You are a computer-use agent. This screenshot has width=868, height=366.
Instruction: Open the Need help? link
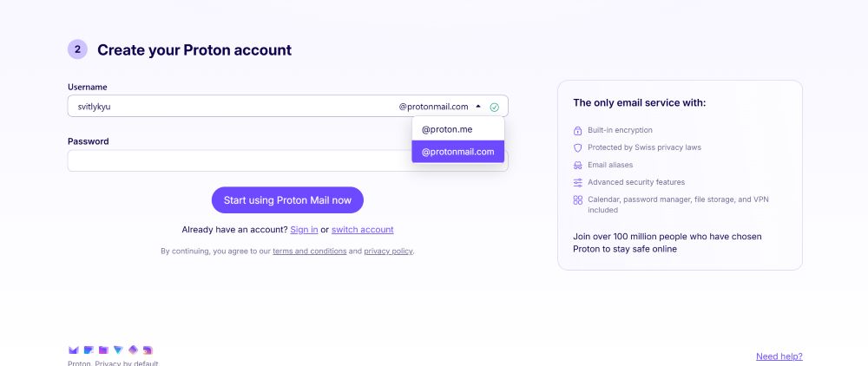(779, 356)
